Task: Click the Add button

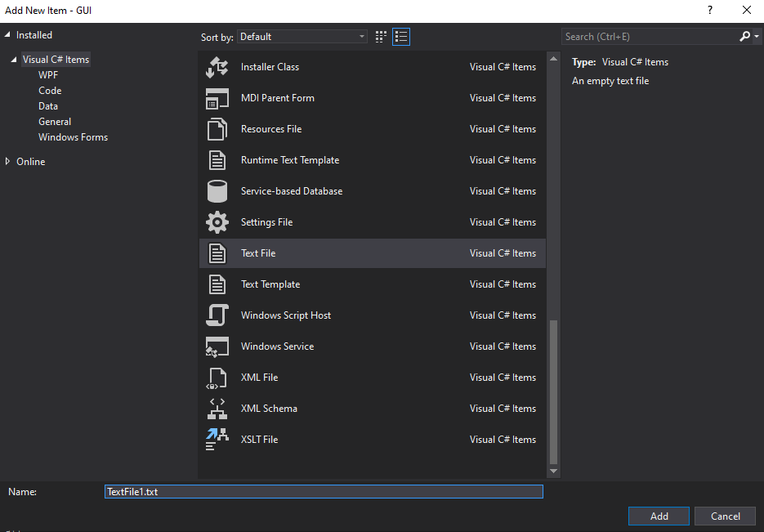Action: 659,516
